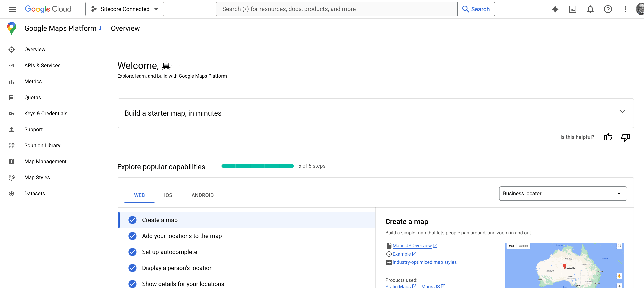Viewport: 644px width, 288px height.
Task: Click the thumbs down feedback icon
Action: [x=625, y=137]
